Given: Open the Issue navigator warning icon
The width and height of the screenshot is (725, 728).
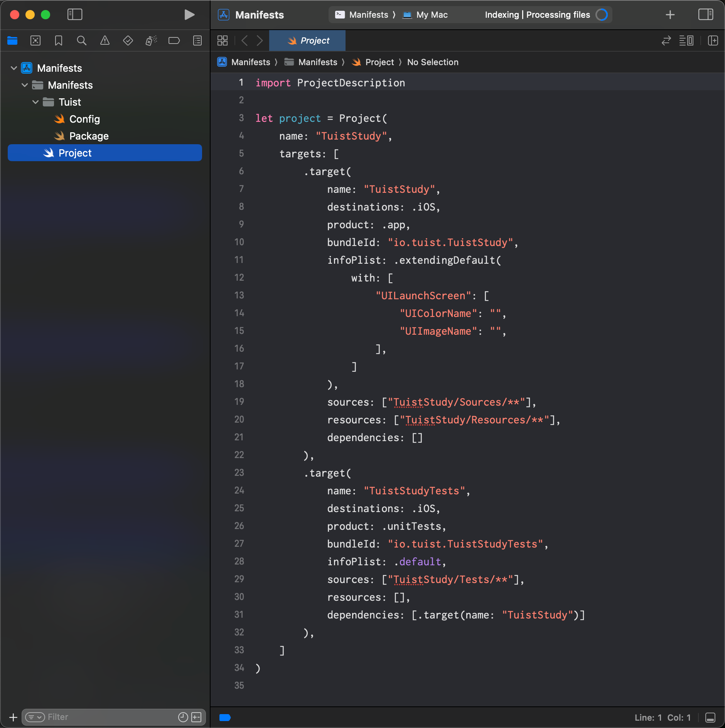Looking at the screenshot, I should pyautogui.click(x=105, y=40).
